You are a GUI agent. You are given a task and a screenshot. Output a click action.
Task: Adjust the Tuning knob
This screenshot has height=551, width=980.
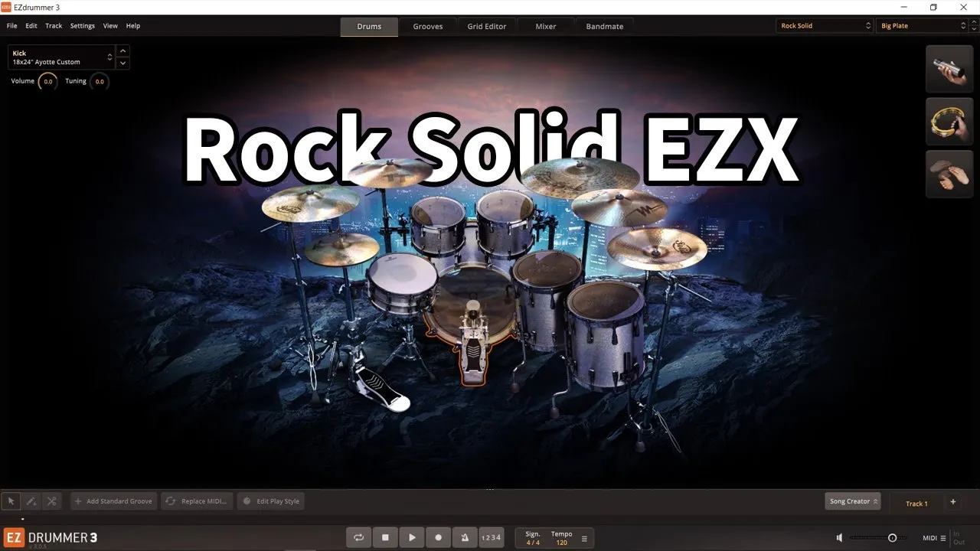click(x=100, y=81)
